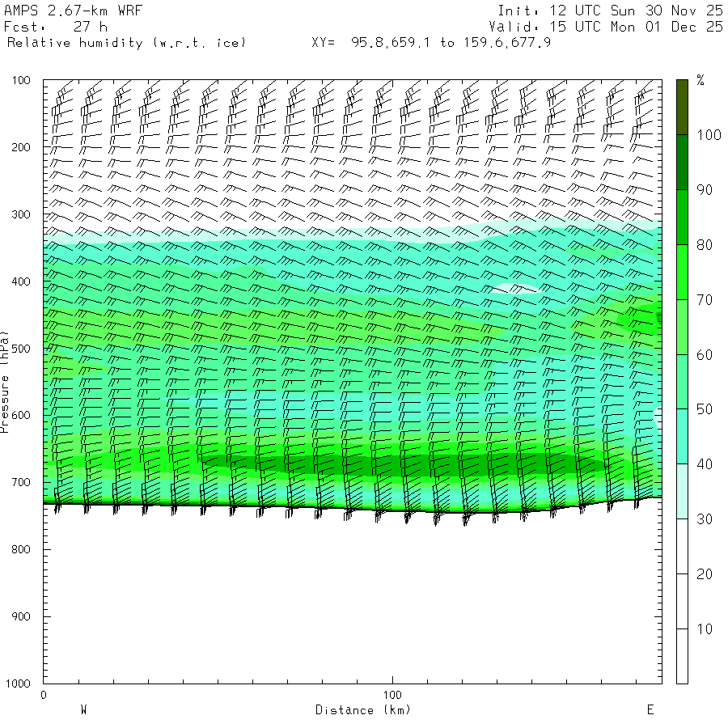The image size is (728, 728).
Task: Click the colorbar's percent unit symbol
Action: 700,80
